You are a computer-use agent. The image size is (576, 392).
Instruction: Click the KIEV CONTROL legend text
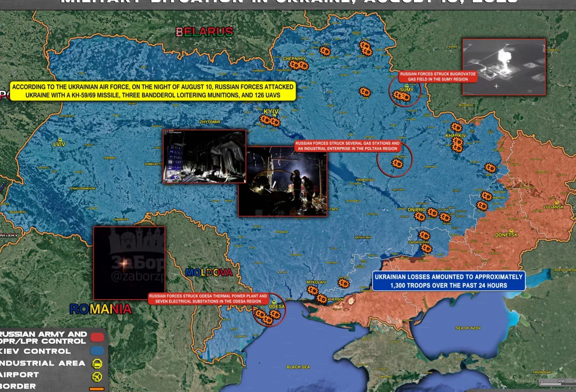[x=35, y=351]
